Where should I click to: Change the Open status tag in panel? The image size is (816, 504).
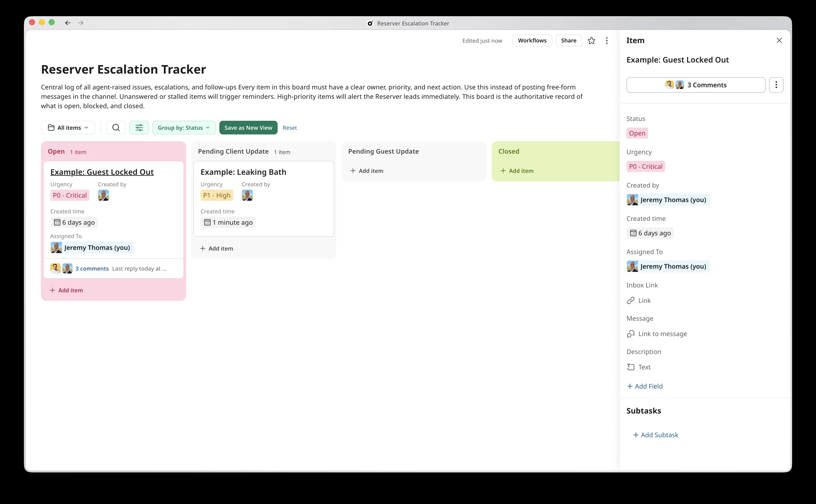(637, 133)
